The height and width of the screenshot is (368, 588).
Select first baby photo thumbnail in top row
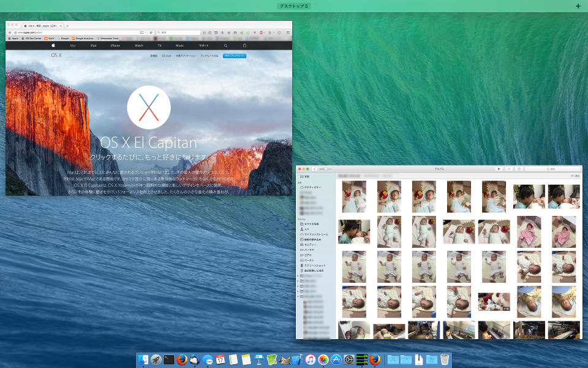(354, 197)
